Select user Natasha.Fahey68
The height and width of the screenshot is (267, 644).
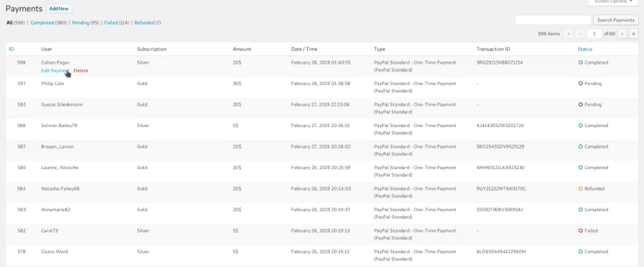click(x=60, y=189)
